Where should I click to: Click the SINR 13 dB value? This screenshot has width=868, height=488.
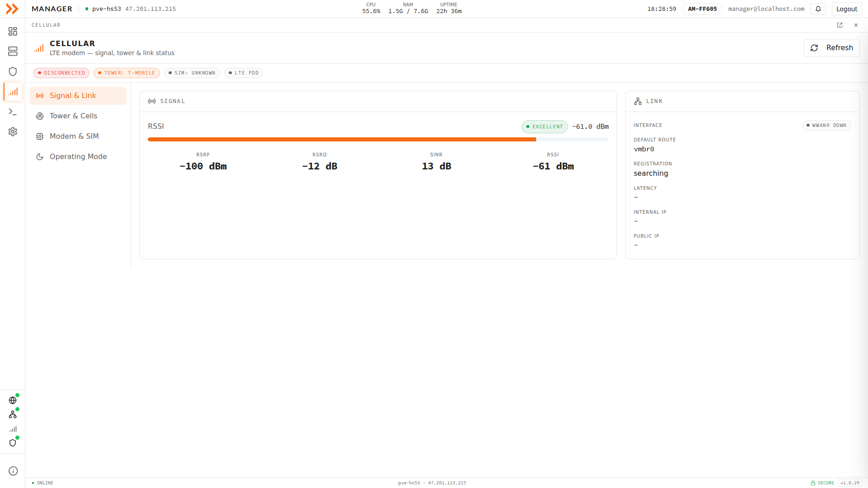436,166
